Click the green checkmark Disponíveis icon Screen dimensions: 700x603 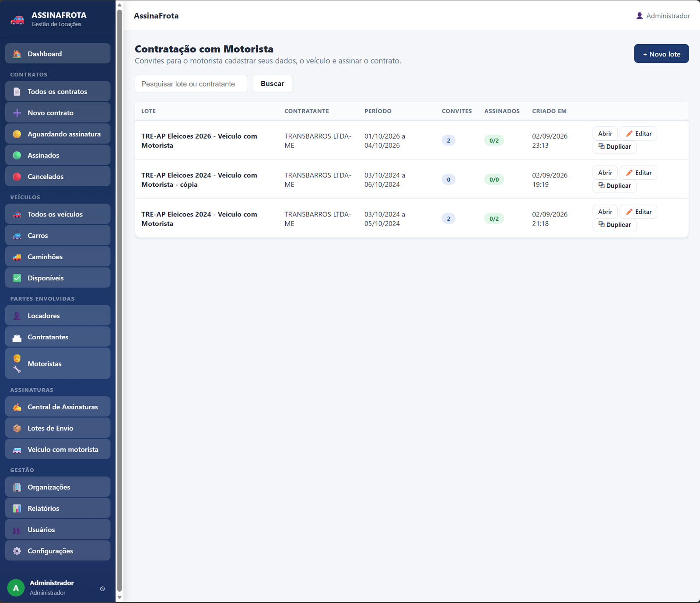coord(17,278)
